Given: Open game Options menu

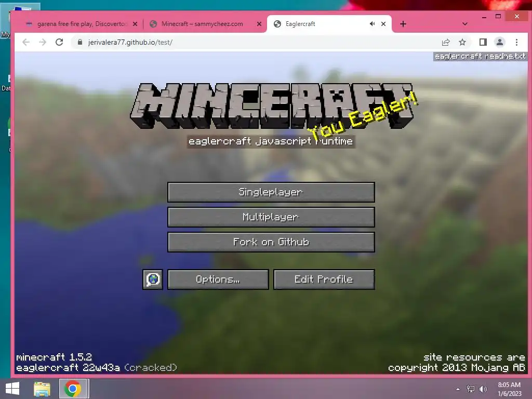Looking at the screenshot, I should 218,279.
